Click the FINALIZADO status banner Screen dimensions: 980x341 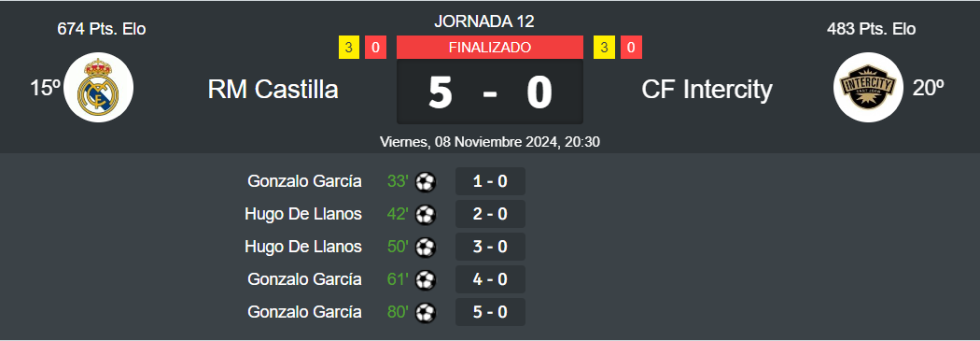pyautogui.click(x=490, y=48)
